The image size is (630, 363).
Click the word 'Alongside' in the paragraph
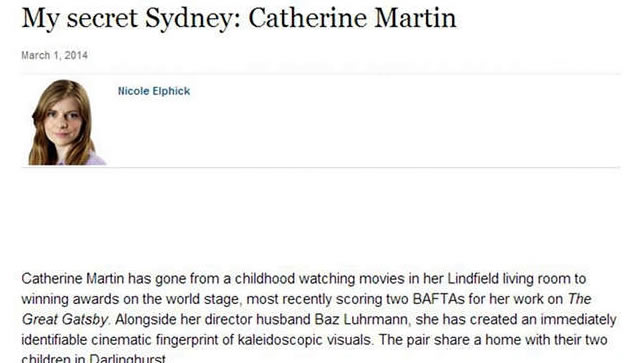(x=146, y=319)
